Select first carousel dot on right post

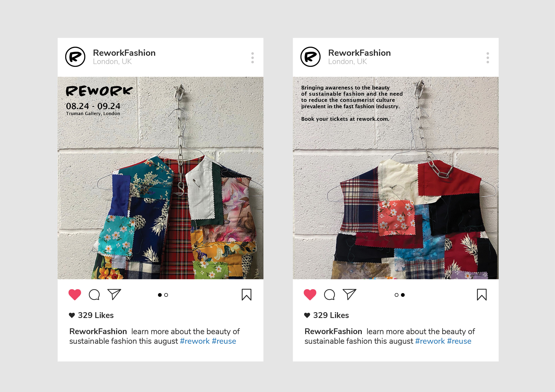(396, 295)
